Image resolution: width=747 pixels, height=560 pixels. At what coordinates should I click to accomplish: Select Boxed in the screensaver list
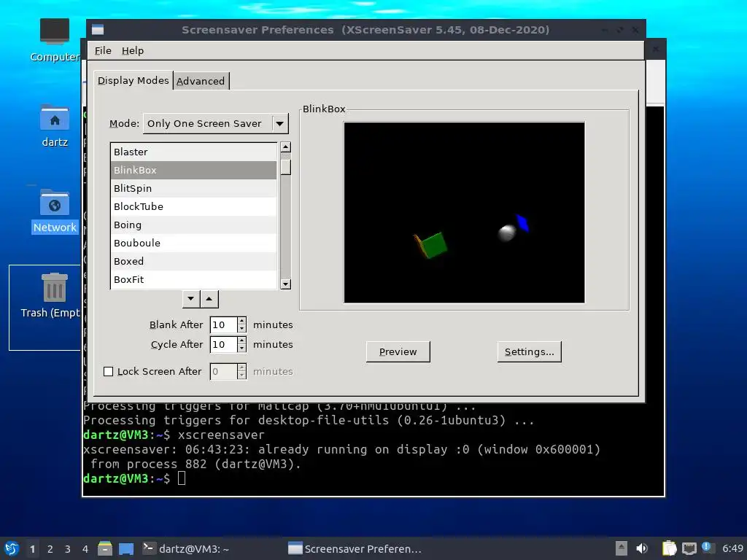coord(193,262)
